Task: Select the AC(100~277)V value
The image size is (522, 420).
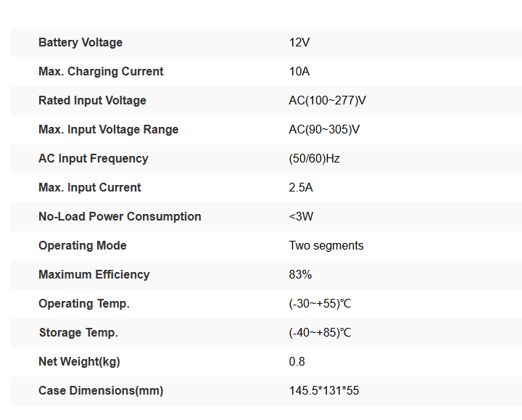Action: tap(327, 101)
